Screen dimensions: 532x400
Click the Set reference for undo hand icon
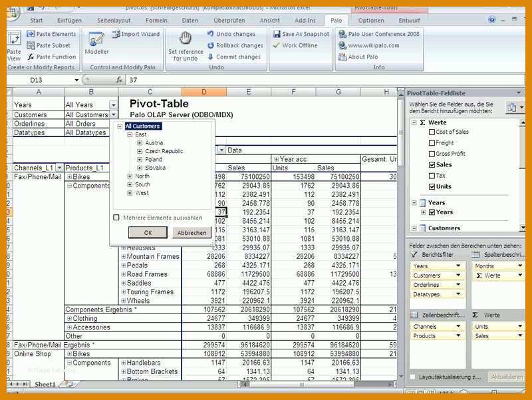(186, 38)
